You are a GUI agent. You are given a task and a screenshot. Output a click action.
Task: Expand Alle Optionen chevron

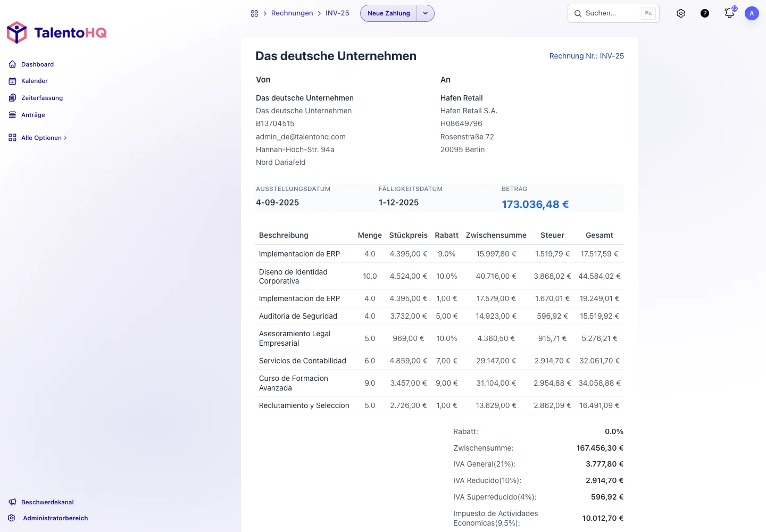(65, 138)
